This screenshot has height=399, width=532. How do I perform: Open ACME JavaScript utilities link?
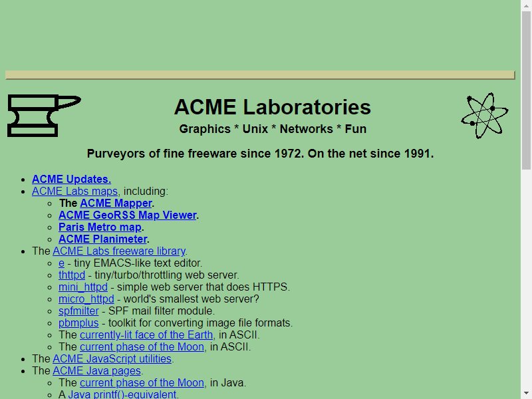[x=112, y=358]
